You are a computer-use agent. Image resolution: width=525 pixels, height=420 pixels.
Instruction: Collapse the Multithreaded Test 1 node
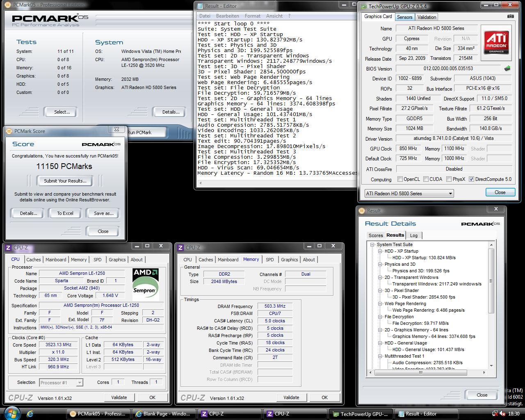(380, 356)
